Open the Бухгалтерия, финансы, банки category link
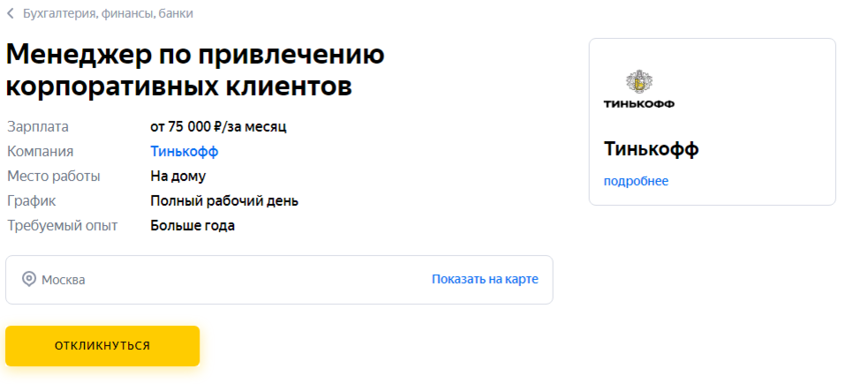868x384 pixels. tap(108, 14)
